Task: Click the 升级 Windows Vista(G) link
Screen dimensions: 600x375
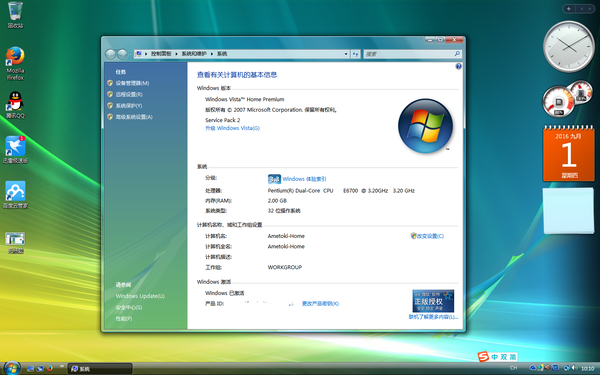Action: click(x=232, y=128)
